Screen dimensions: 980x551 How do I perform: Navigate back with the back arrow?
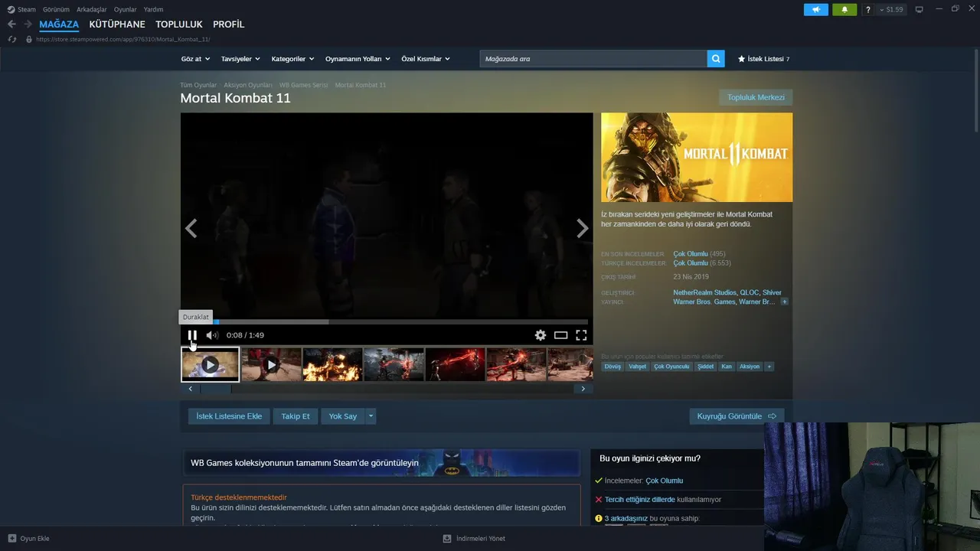coord(11,24)
